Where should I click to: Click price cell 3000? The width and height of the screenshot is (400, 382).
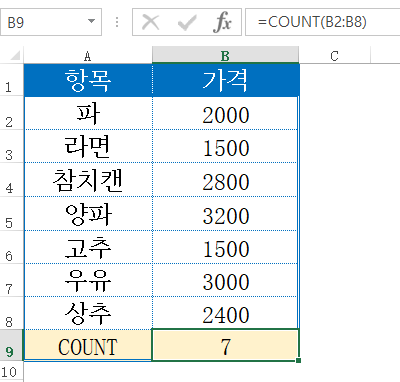click(226, 280)
